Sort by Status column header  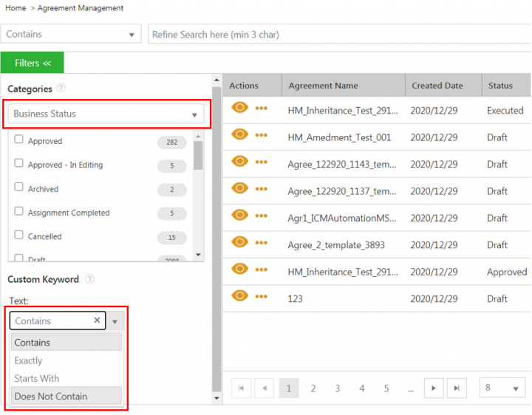507,86
